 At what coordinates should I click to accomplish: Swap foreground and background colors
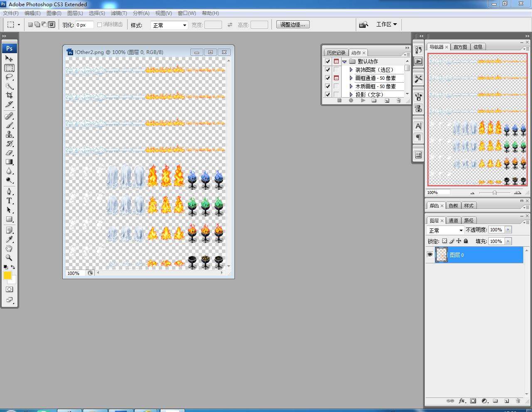[13, 267]
